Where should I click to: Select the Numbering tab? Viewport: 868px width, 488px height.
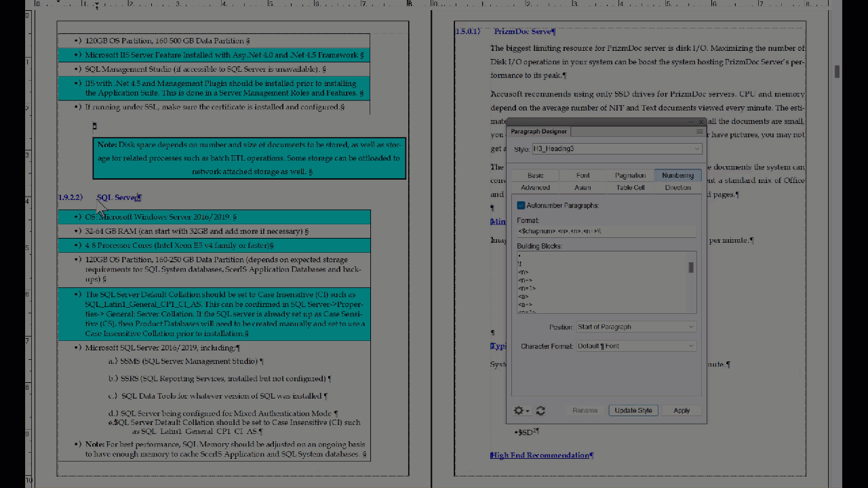(x=677, y=176)
